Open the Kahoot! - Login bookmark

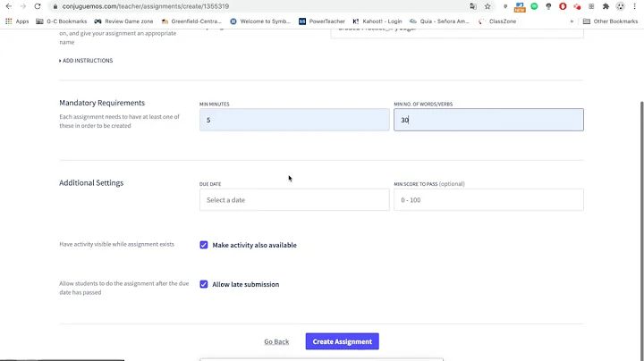[376, 21]
